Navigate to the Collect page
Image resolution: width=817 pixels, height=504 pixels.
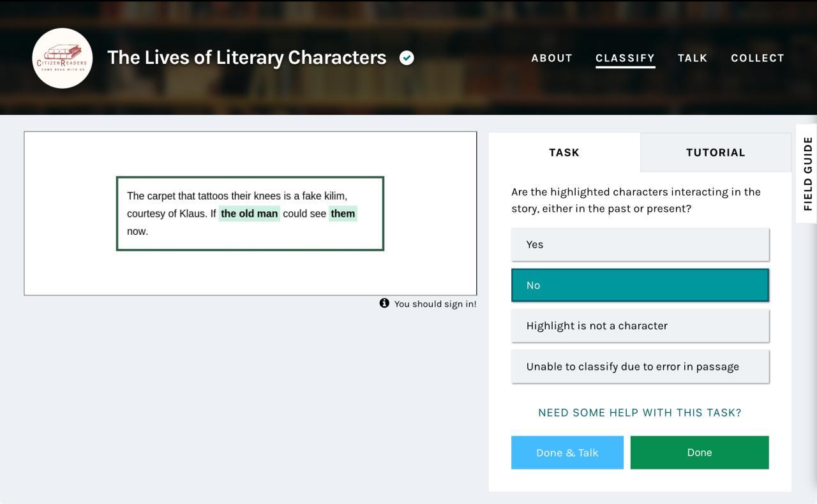tap(757, 58)
